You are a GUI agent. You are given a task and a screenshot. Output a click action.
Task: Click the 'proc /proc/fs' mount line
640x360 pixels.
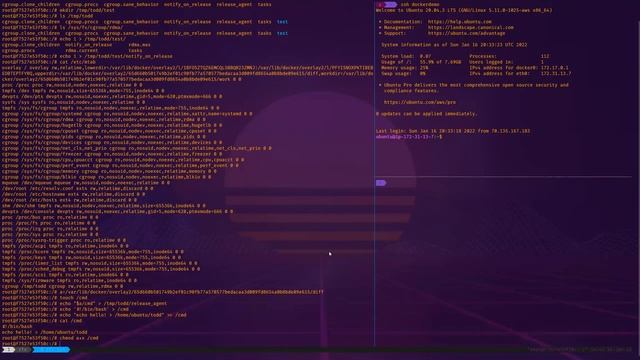pyautogui.click(x=49, y=223)
